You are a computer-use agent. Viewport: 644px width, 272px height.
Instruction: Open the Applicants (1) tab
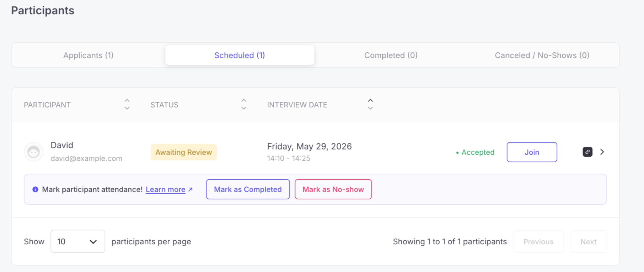[88, 55]
